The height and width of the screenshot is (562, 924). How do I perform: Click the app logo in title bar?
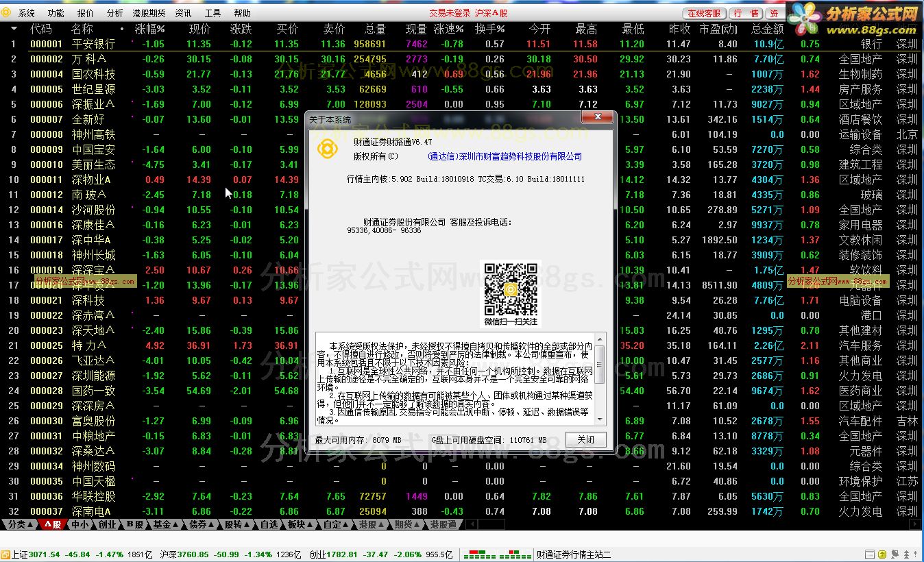(8, 13)
